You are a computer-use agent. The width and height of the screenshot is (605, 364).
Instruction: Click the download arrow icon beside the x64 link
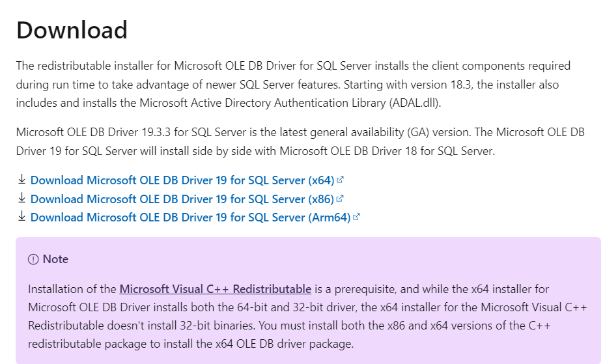[21, 179]
